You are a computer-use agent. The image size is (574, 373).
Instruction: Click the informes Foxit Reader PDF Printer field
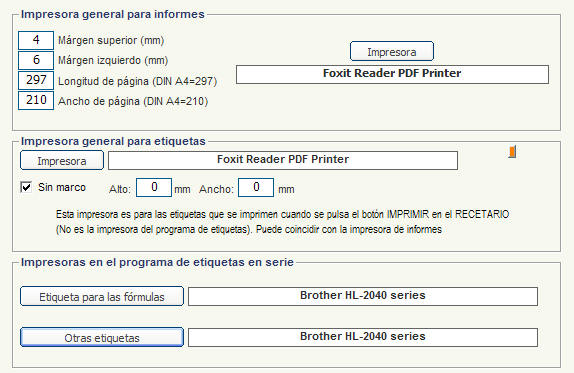392,74
